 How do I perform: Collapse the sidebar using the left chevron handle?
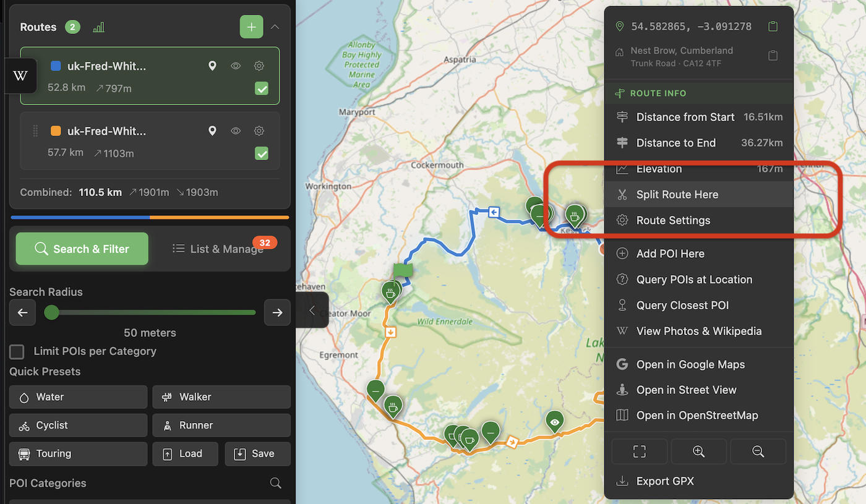click(x=312, y=310)
